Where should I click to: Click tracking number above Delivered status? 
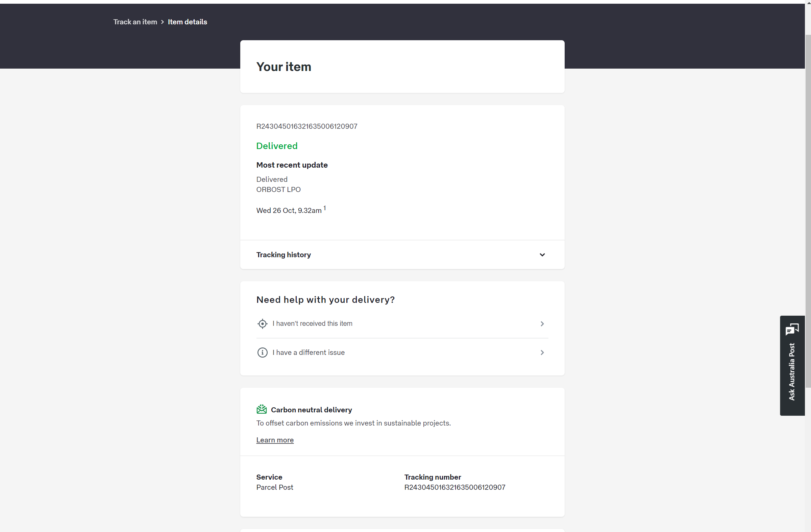point(306,126)
